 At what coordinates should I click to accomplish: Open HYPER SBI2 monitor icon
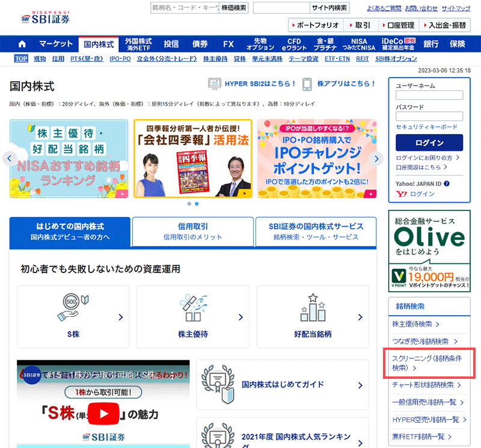215,84
